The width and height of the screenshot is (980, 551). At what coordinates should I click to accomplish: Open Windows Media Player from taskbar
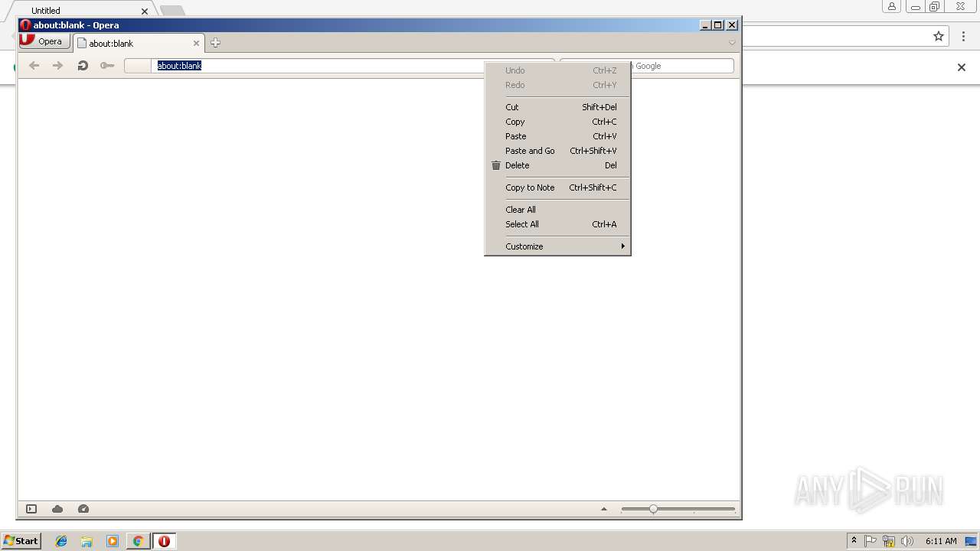(113, 541)
